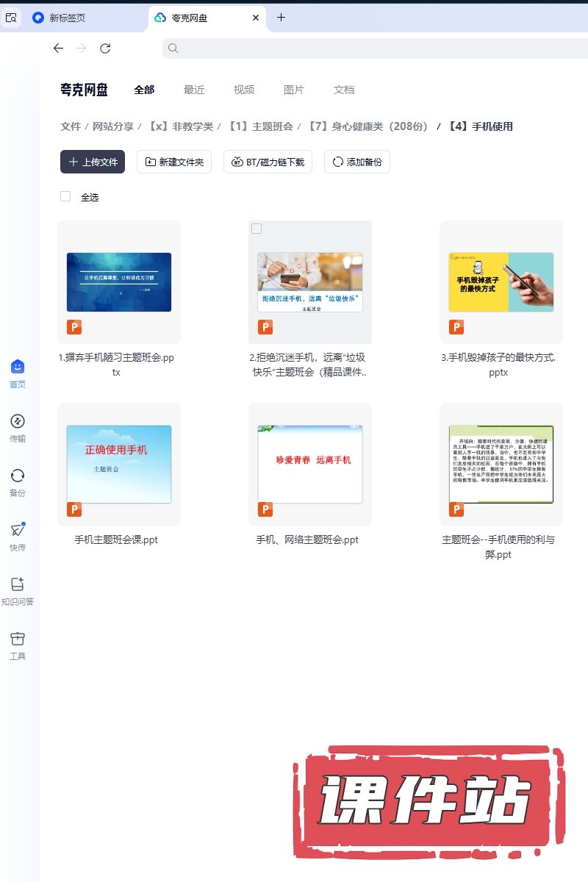Open the 备份 backup sidebar icon
Screen dimensions: 588x882
pyautogui.click(x=18, y=476)
